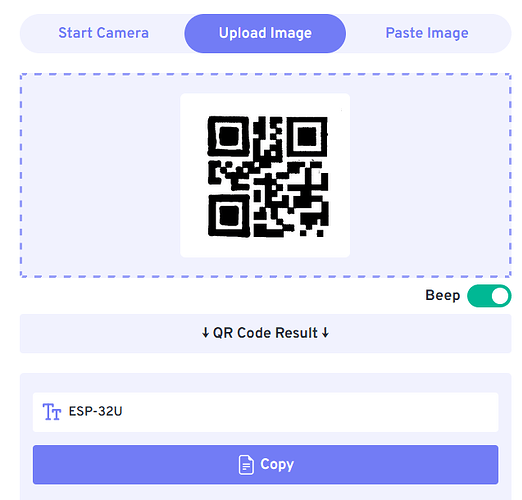Click the QR code's top-right finder square
Viewport: 522px width, 500px height.
(x=307, y=137)
